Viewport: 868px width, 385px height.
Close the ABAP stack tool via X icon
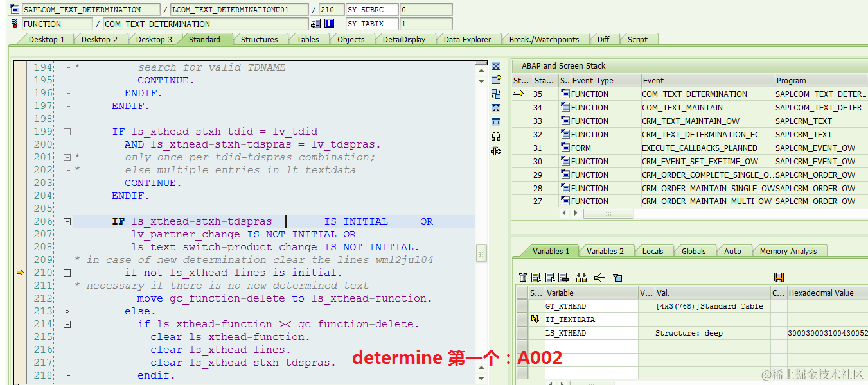tap(496, 66)
